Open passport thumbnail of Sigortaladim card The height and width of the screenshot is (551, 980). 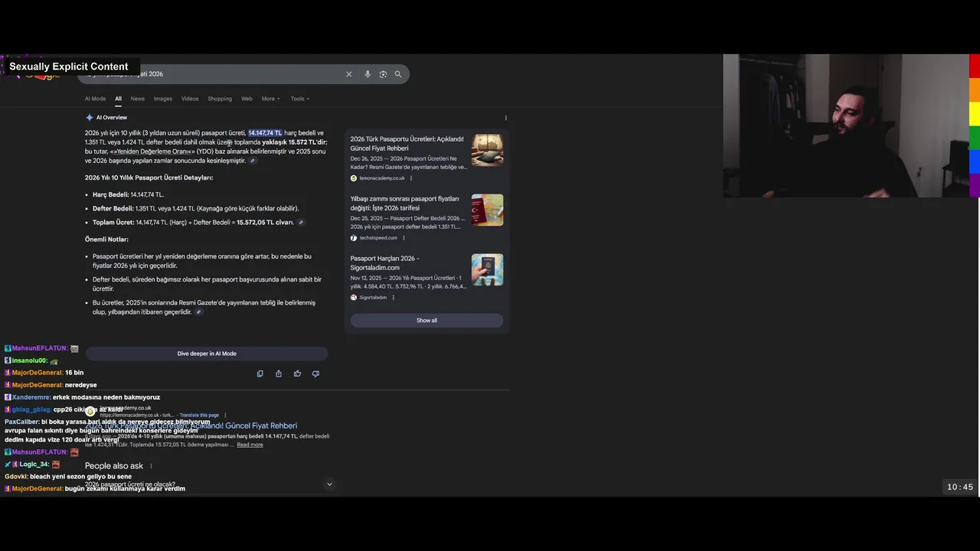[x=487, y=269]
